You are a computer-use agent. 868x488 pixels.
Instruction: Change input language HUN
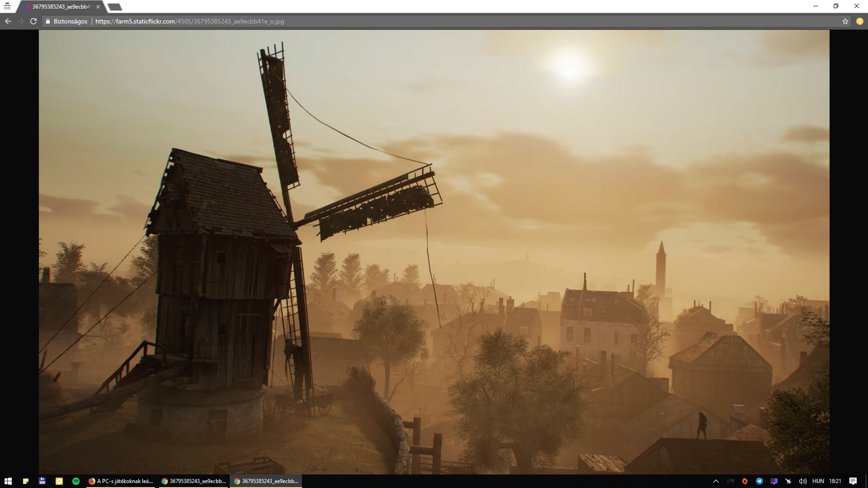(x=818, y=481)
